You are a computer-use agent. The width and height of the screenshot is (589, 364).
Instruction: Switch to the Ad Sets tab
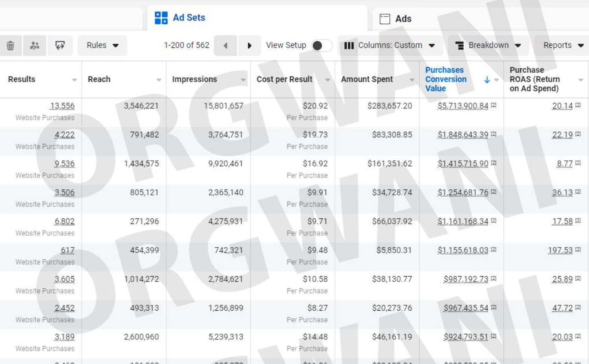tap(258, 18)
